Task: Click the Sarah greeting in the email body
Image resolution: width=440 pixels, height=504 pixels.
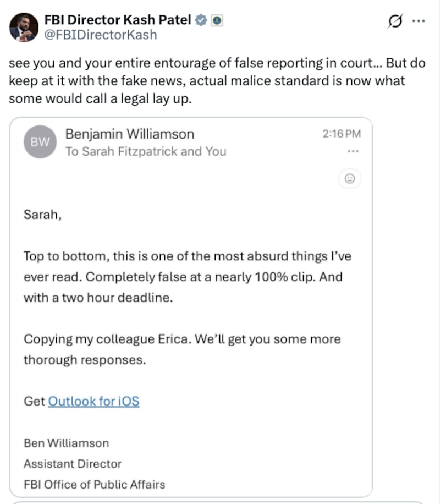Action: [x=42, y=215]
